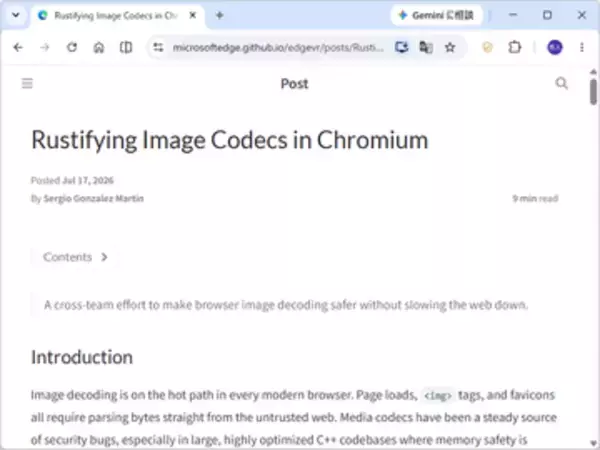
Task: Open the translate page icon
Action: coord(426,47)
